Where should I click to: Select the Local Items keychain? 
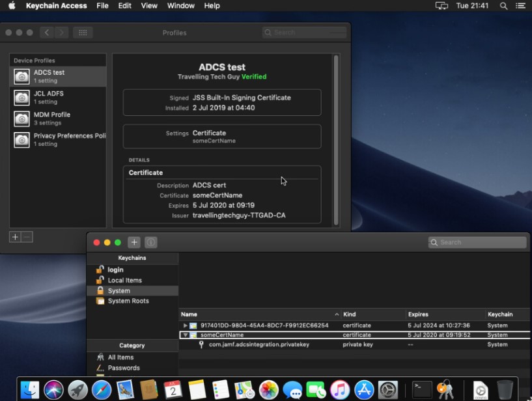click(x=132, y=280)
